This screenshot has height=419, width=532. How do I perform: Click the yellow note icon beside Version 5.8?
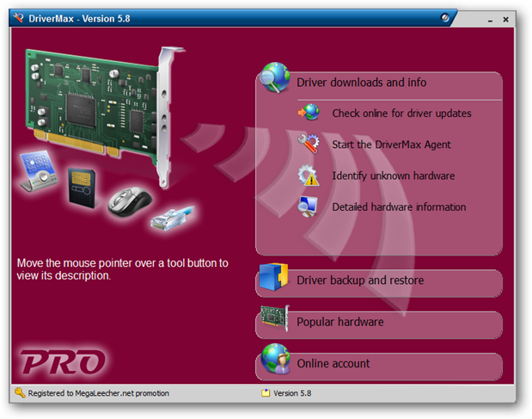click(x=266, y=393)
